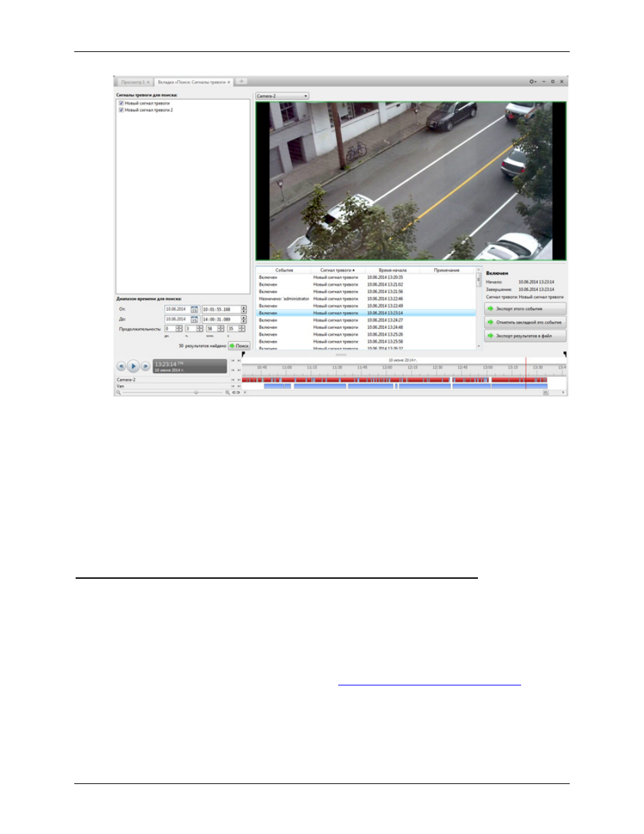This screenshot has height=834, width=644.
Task: Sort by Событие column header
Action: point(284,270)
